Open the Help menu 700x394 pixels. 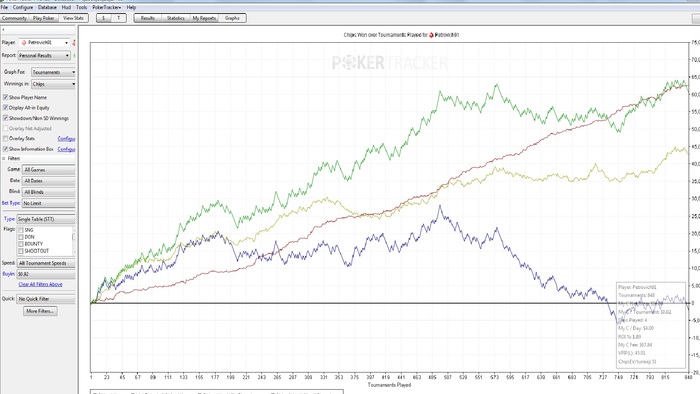(131, 8)
